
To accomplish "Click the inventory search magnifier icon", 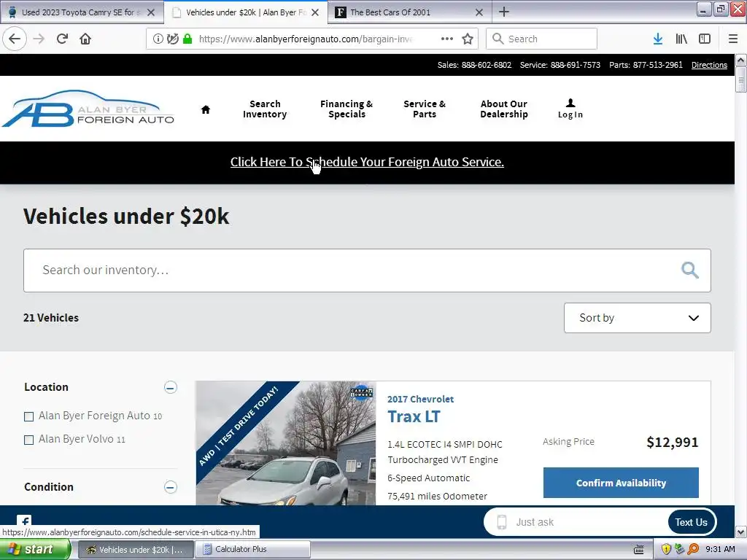I will point(690,270).
